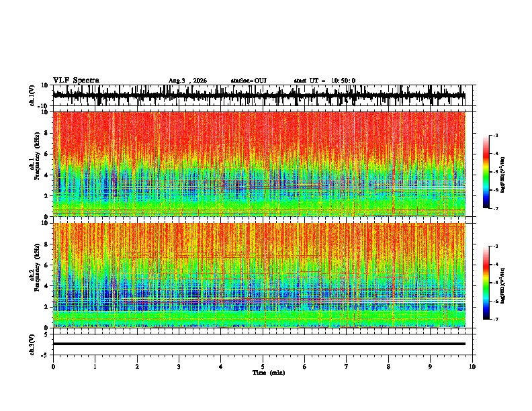
Task: Click the VLF Spectra plot title
Action: click(x=76, y=81)
